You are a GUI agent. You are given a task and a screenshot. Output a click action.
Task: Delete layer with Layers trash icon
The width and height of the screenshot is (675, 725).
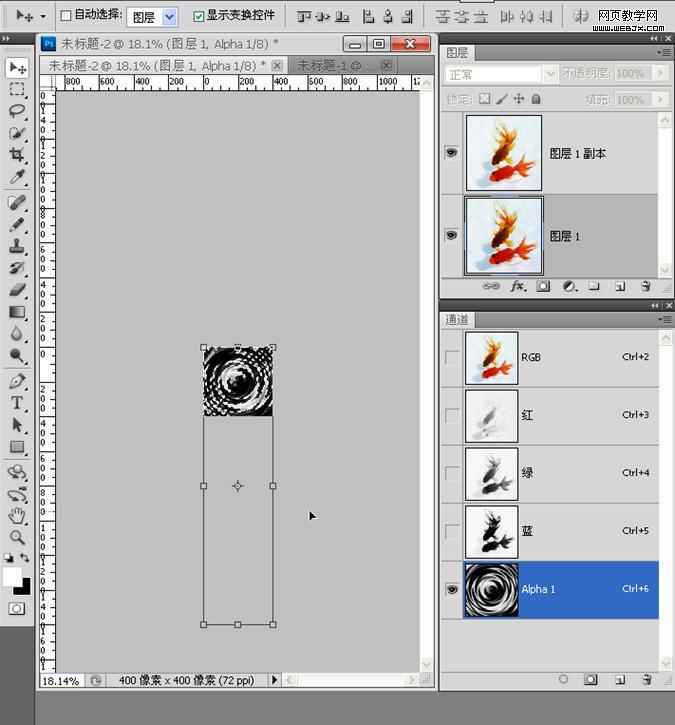(x=646, y=286)
